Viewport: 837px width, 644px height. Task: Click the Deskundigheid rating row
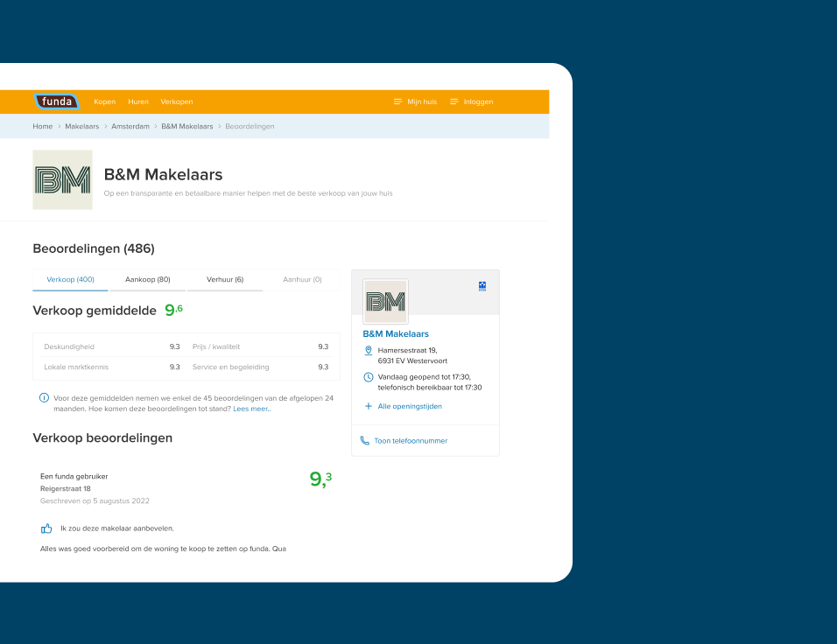(112, 346)
